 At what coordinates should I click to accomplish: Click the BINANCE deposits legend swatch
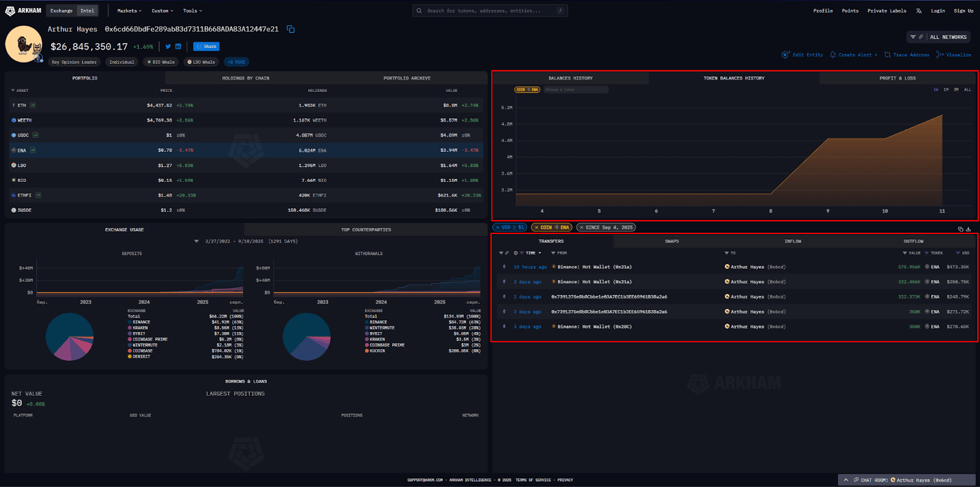tap(130, 322)
